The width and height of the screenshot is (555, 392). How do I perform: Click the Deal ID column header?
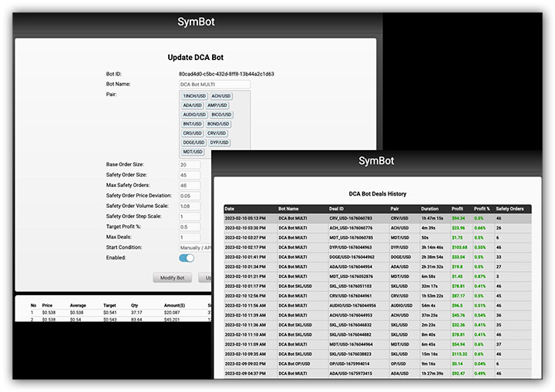pyautogui.click(x=336, y=209)
